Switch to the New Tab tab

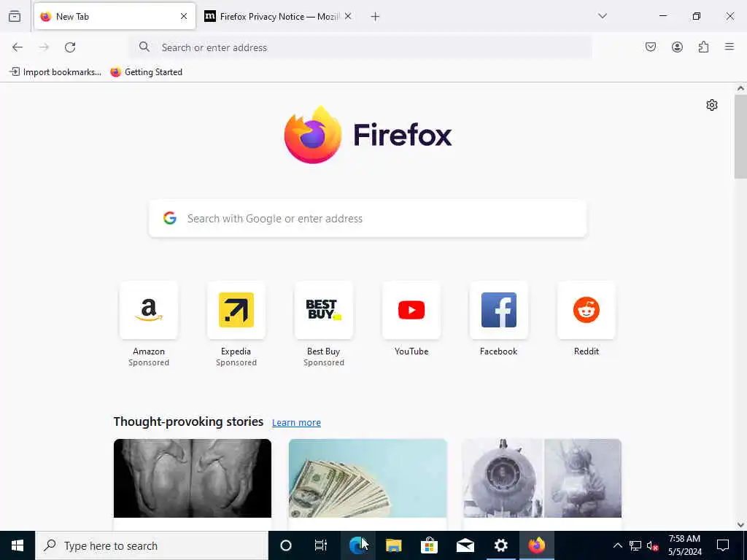pos(115,16)
